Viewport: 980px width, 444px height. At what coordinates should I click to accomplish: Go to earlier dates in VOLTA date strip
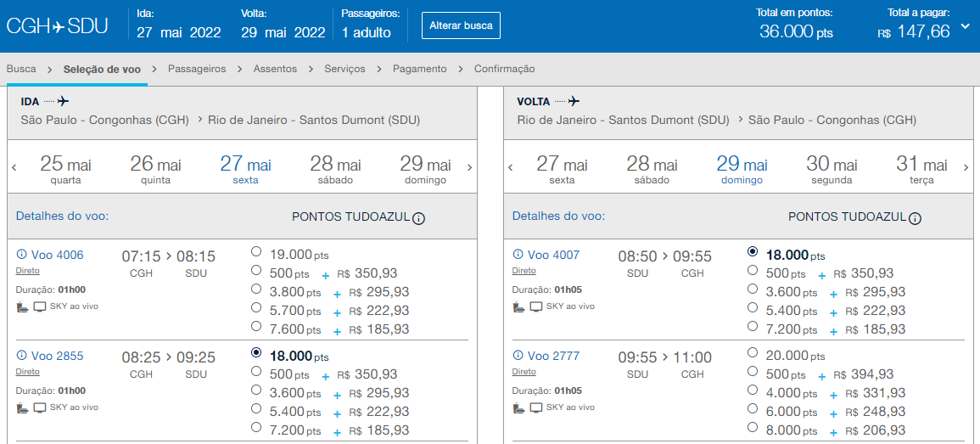click(511, 167)
